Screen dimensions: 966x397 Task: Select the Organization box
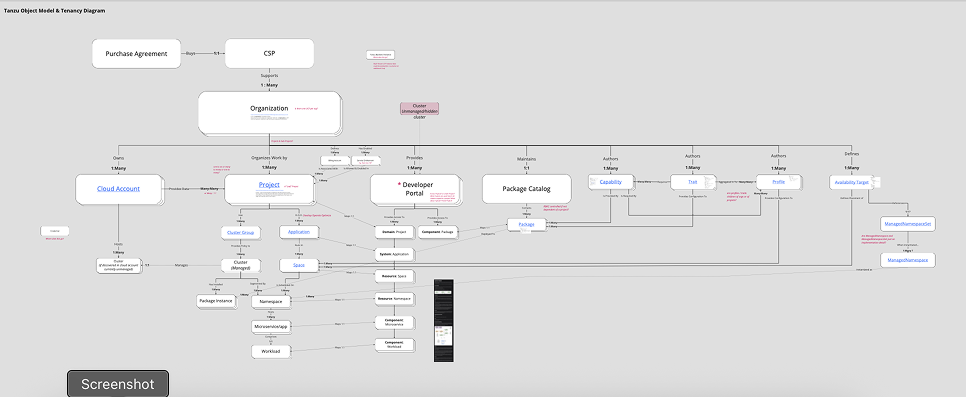tap(269, 113)
